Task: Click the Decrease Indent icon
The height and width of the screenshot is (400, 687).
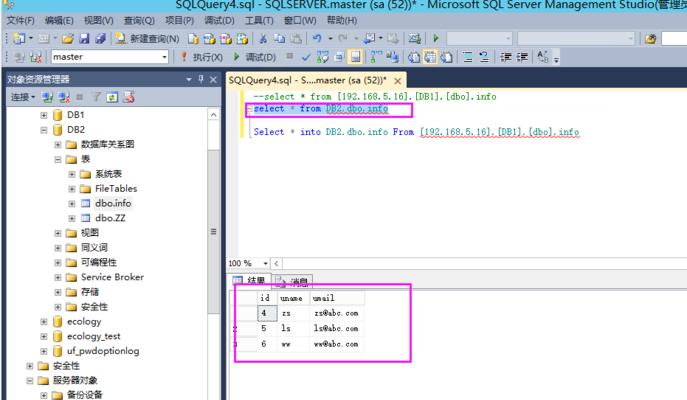Action: point(506,57)
